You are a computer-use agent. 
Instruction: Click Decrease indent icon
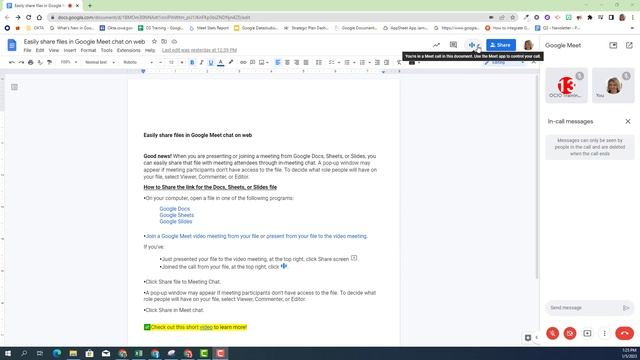point(377,62)
